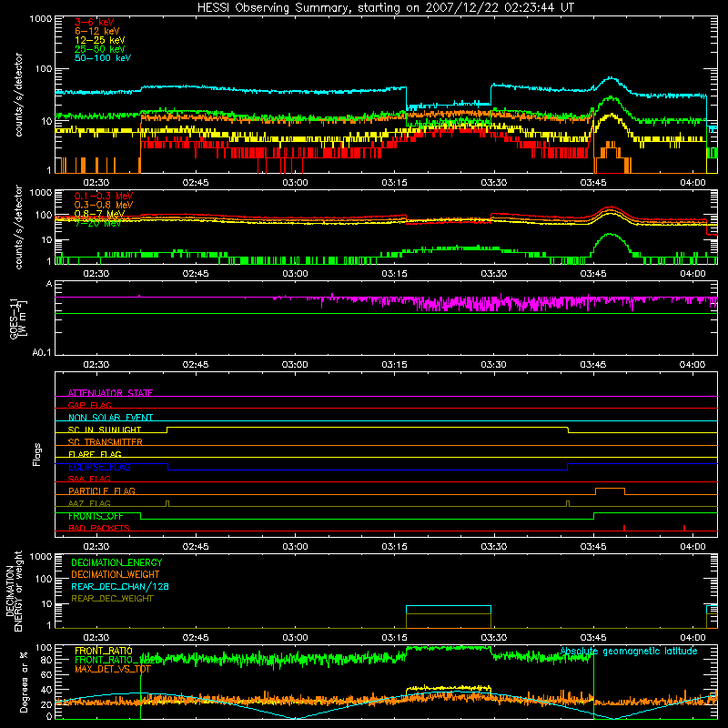Select the REAR_DEC_CHAN/128 legend label
The height and width of the screenshot is (728, 728).
coord(120,586)
